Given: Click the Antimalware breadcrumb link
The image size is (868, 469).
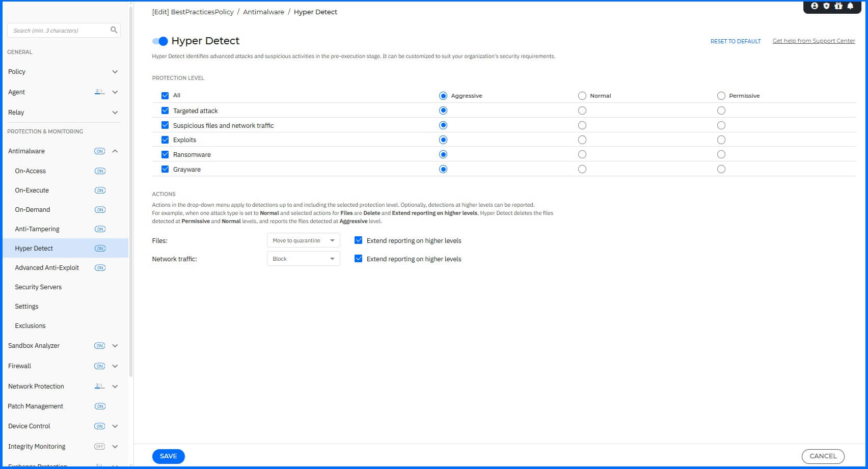Looking at the screenshot, I should tap(263, 12).
